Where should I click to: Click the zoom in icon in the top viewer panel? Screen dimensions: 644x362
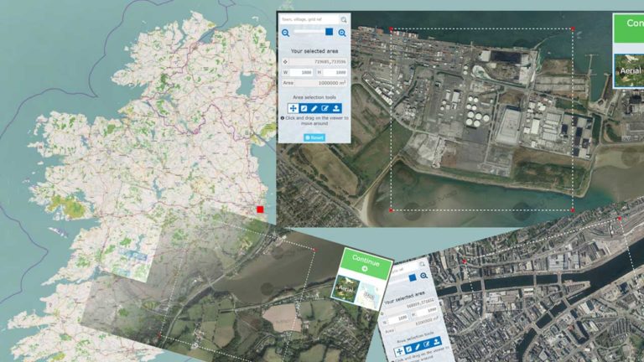(x=342, y=33)
